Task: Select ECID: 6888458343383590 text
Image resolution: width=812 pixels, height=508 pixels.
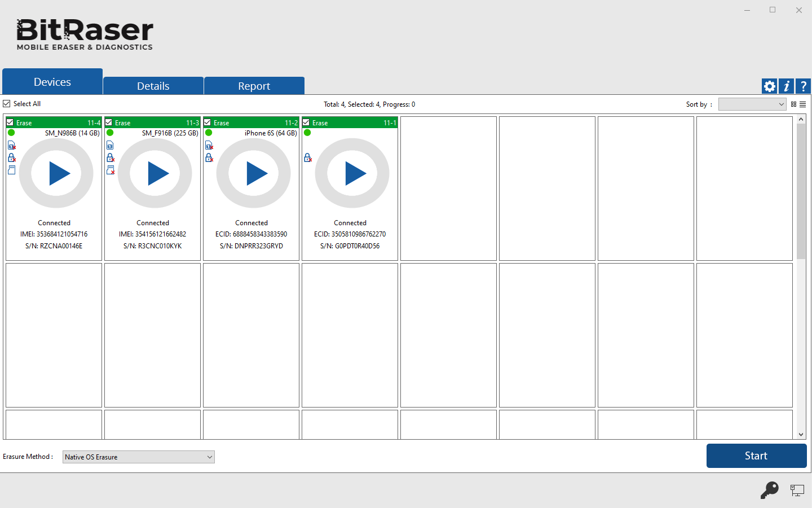Action: pos(251,234)
